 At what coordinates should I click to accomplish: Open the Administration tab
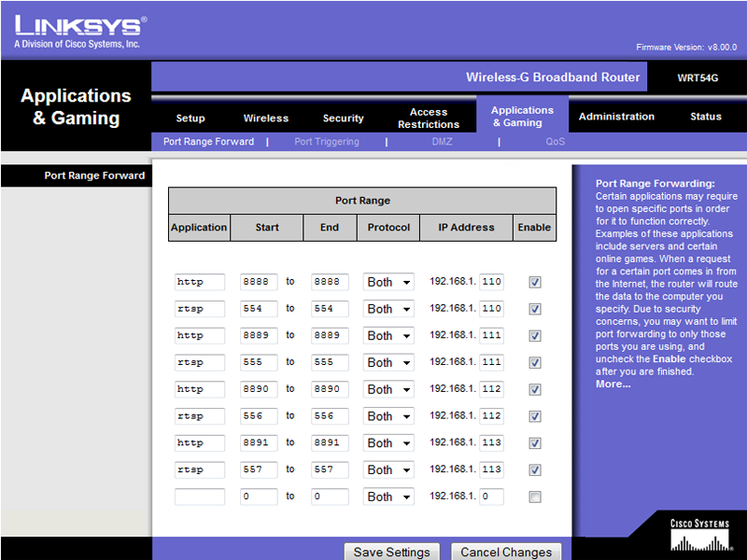click(x=616, y=117)
